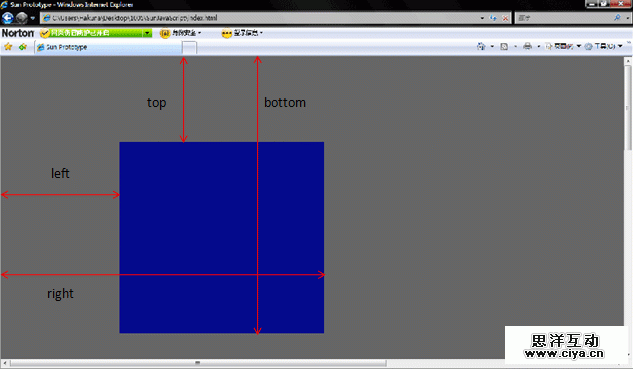The width and height of the screenshot is (633, 369).
Task: Click the horizontal scrollbar thumb
Action: [198, 363]
